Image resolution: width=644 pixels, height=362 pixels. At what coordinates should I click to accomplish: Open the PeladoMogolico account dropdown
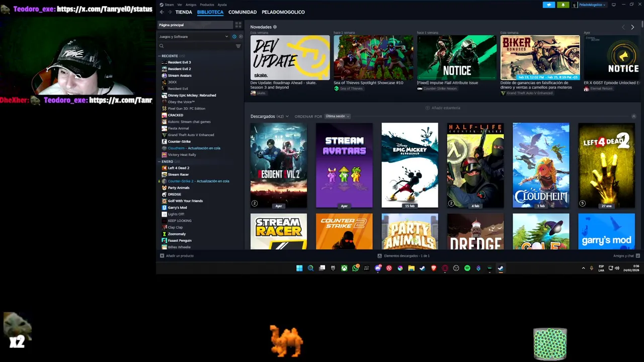tap(591, 5)
